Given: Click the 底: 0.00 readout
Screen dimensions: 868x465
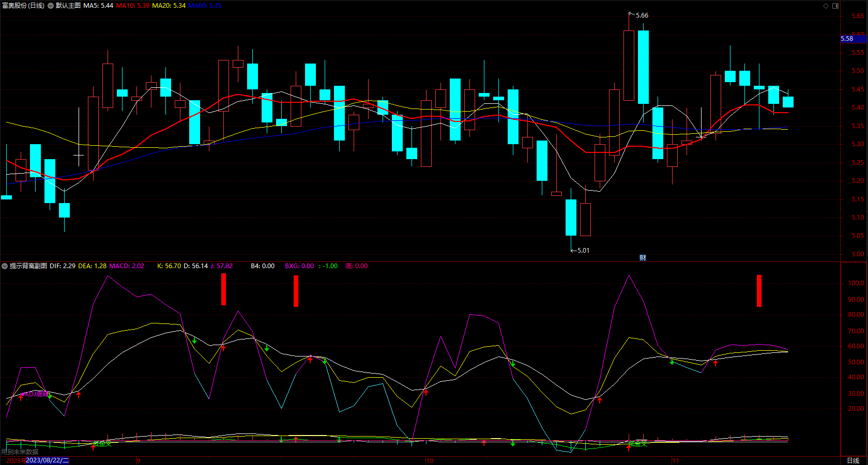Looking at the screenshot, I should [x=357, y=266].
